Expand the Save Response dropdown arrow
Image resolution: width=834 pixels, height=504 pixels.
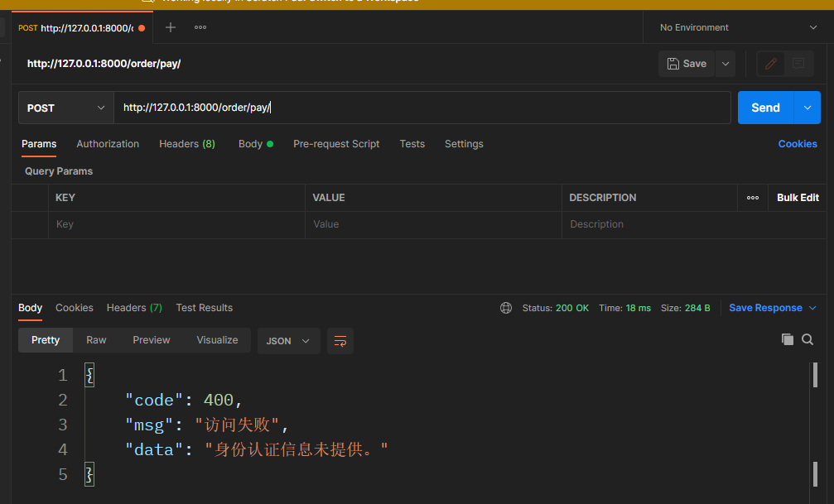tap(812, 308)
